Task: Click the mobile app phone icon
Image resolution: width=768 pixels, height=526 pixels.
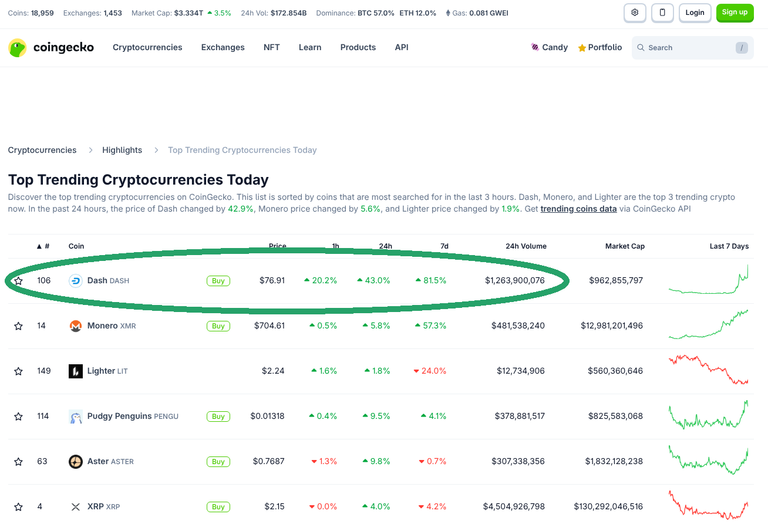Action: 662,13
